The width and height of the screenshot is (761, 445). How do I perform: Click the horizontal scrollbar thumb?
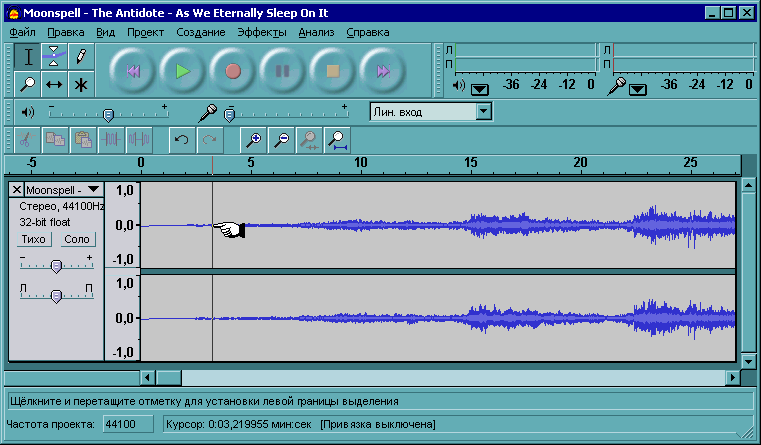pyautogui.click(x=168, y=377)
